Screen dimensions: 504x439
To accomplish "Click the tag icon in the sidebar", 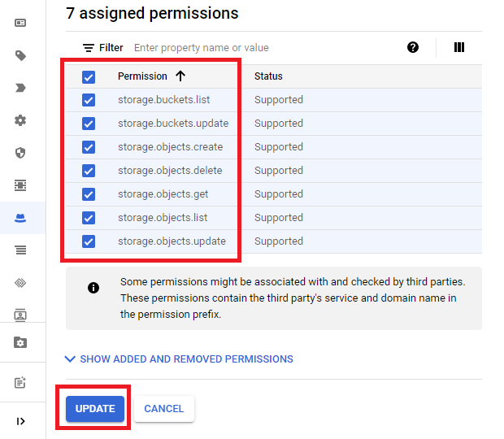I will (21, 56).
